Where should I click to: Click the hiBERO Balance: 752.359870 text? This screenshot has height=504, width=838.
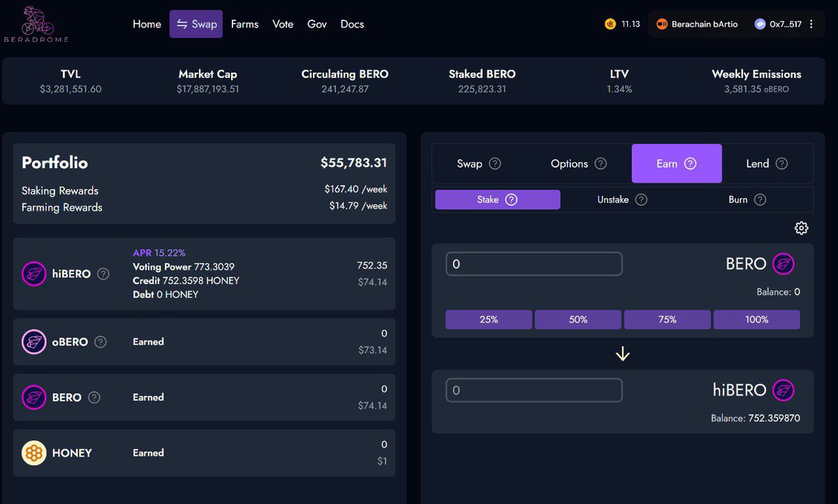click(x=756, y=419)
